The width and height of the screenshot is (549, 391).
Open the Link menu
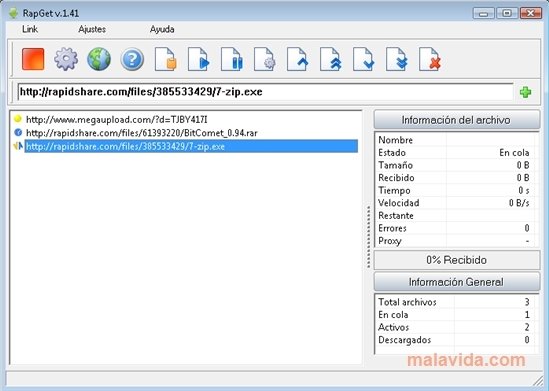(x=30, y=29)
